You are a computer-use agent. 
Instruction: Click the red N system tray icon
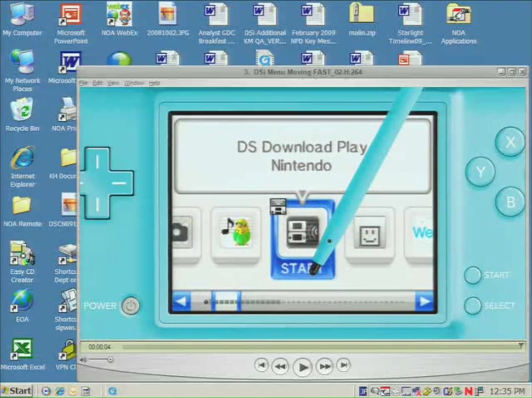(x=468, y=391)
